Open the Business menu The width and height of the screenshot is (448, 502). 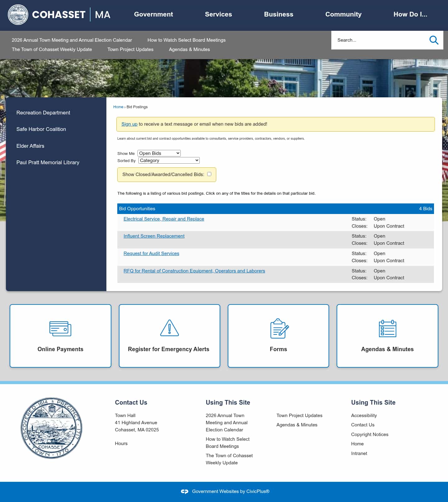point(278,14)
